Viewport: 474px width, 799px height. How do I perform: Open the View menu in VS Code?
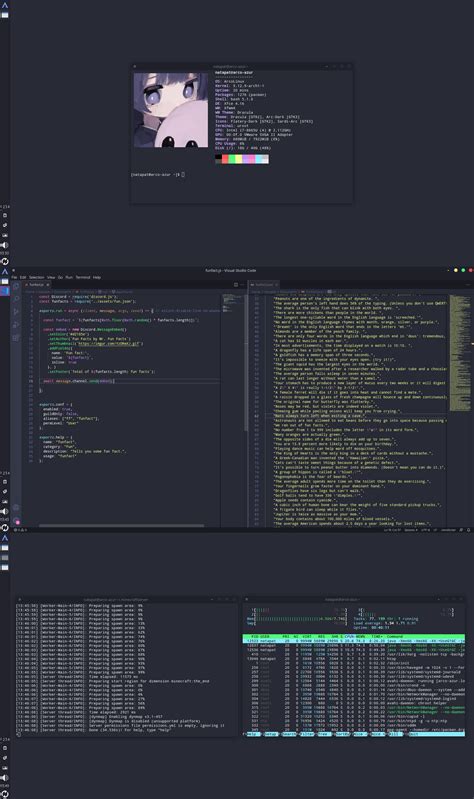point(51,278)
